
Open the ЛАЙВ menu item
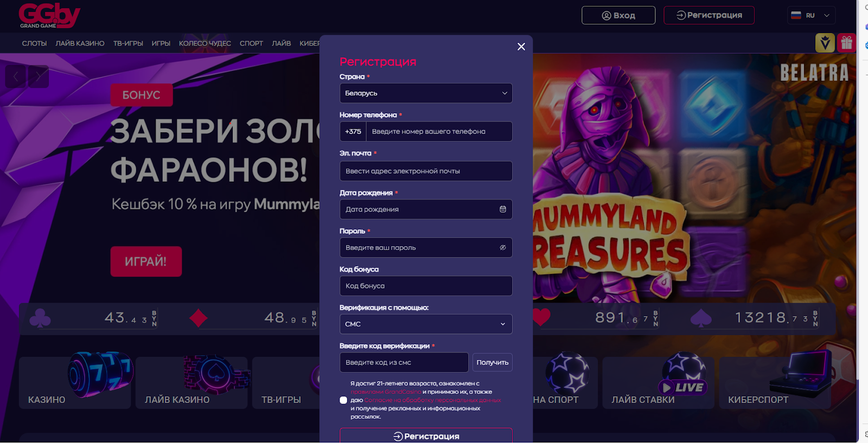(281, 43)
